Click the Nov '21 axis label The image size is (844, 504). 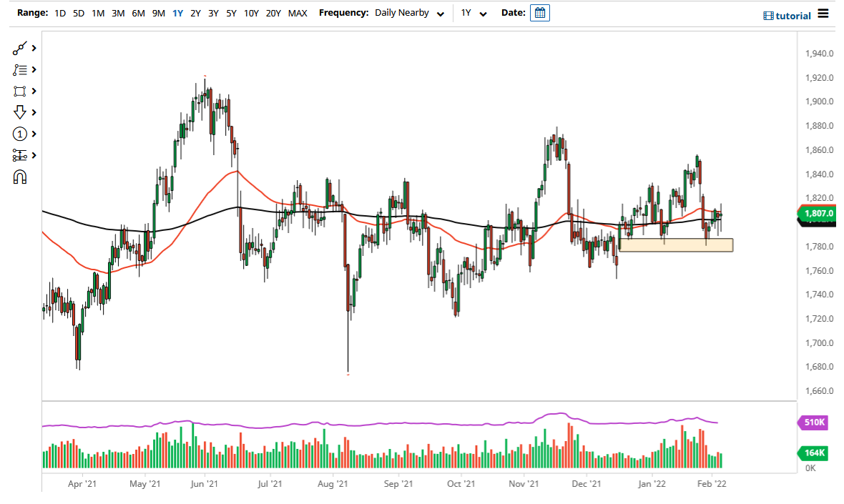click(524, 483)
